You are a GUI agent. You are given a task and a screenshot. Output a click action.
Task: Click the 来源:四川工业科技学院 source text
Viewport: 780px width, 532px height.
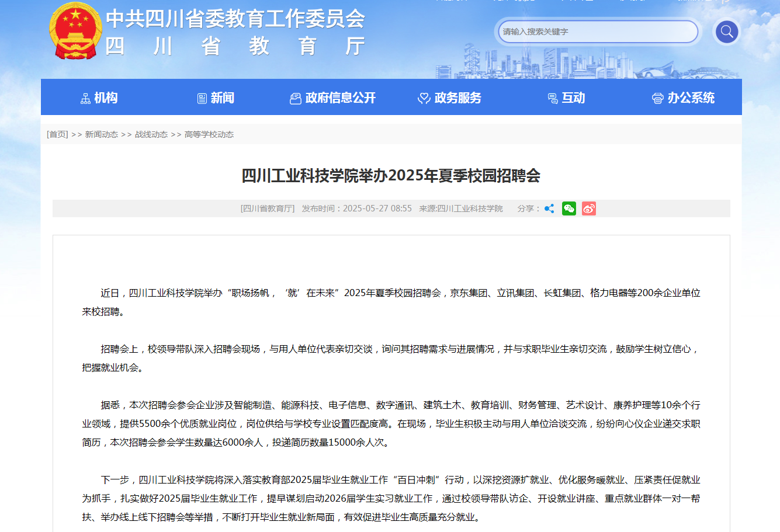(x=460, y=208)
